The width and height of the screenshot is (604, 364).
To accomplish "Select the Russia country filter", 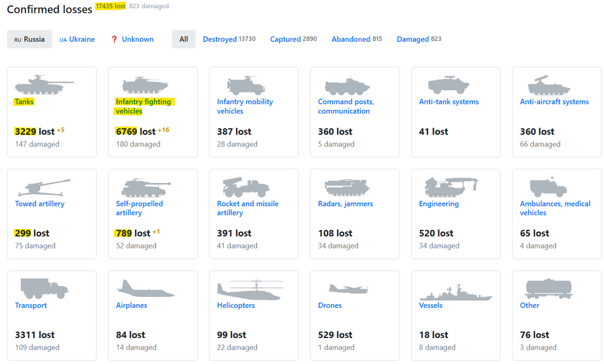I will 29,39.
